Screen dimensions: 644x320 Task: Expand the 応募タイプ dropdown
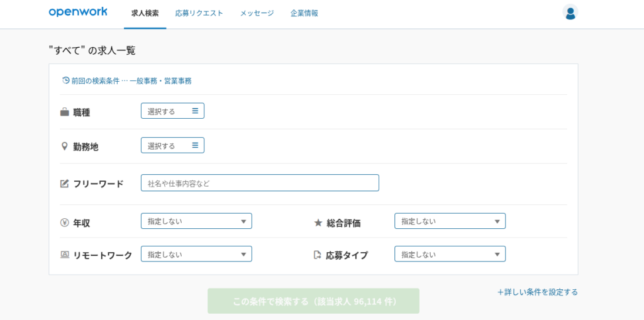click(x=450, y=254)
